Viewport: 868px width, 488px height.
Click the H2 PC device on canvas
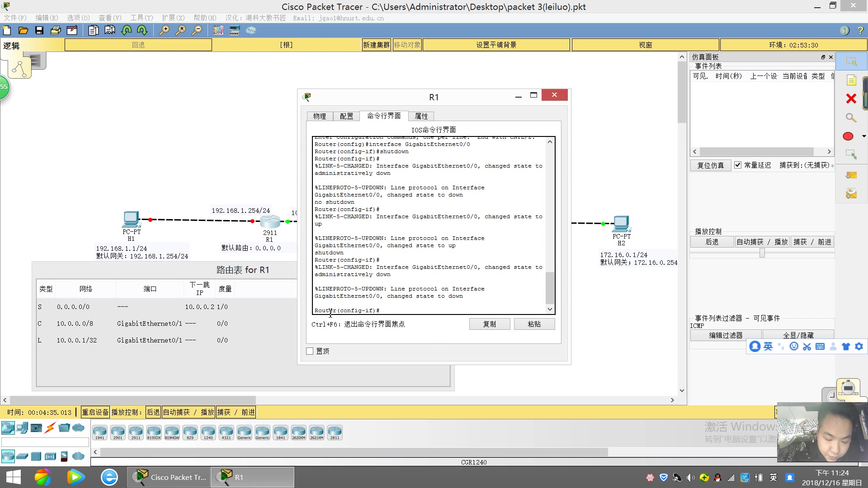click(x=621, y=224)
